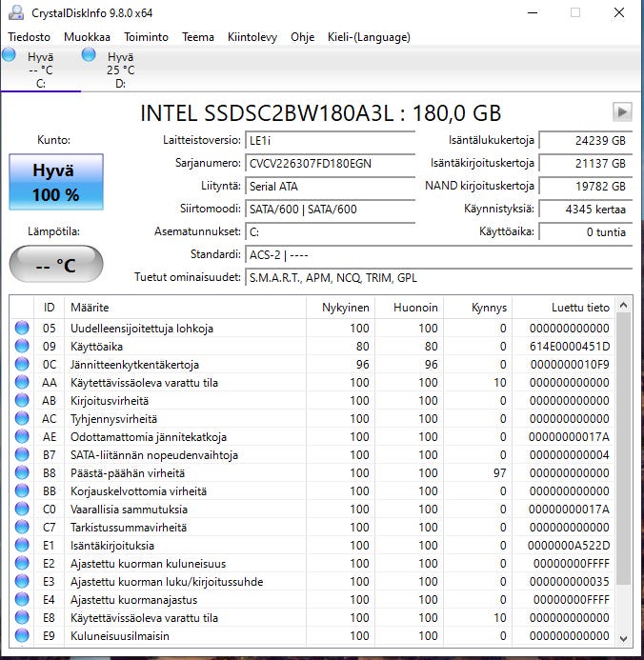Click the Isäntäkirjoituskertoja value 21137 GB

pyautogui.click(x=586, y=163)
